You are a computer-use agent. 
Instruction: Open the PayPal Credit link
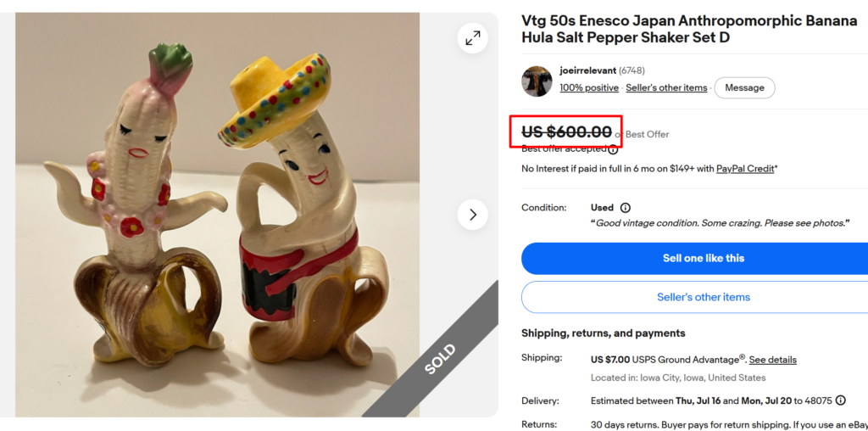[745, 168]
